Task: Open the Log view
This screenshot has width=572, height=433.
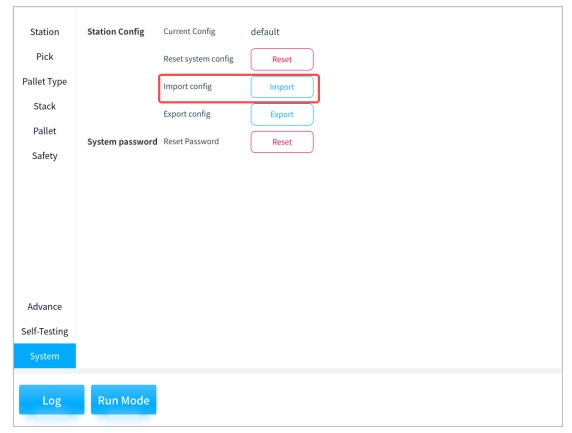Action: [x=51, y=400]
